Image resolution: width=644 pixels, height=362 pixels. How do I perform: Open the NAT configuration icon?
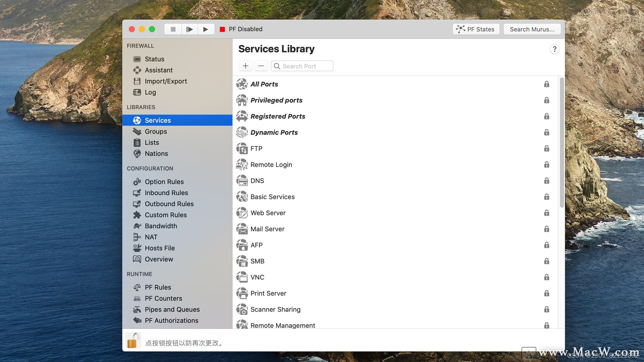[137, 237]
